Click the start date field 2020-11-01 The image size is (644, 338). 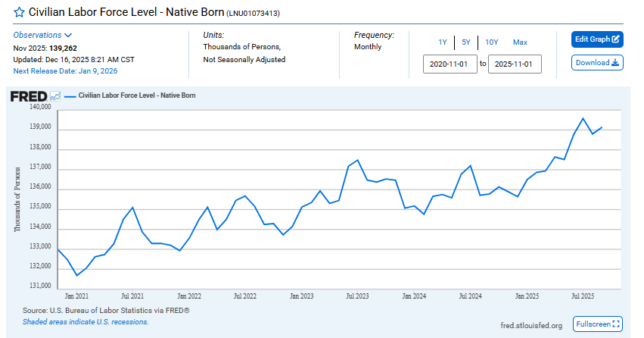point(450,64)
